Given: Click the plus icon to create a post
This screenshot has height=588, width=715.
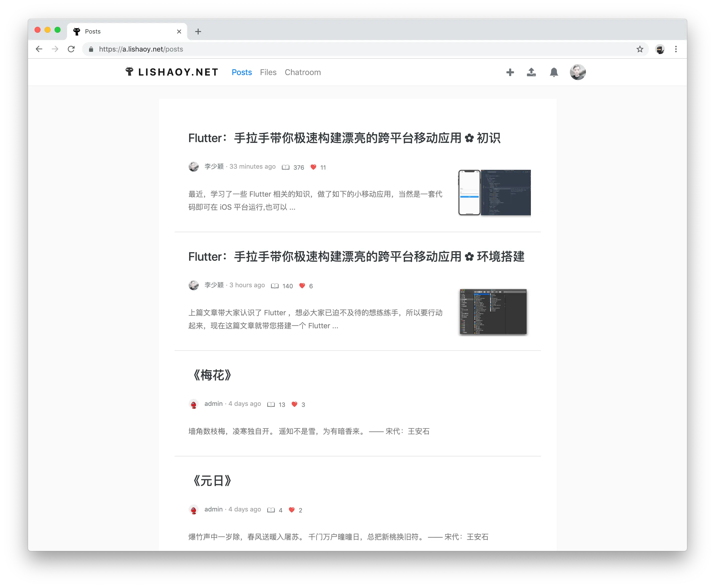Looking at the screenshot, I should click(x=510, y=72).
